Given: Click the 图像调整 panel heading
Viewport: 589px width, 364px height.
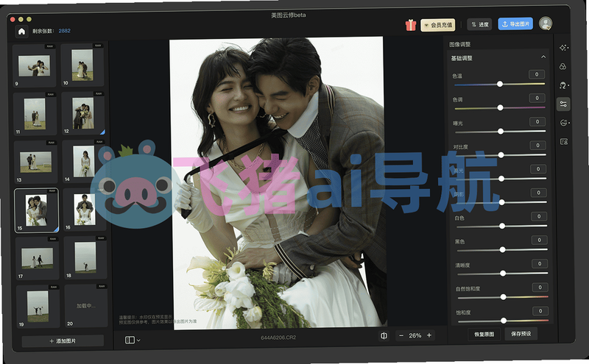Looking at the screenshot, I should (459, 44).
